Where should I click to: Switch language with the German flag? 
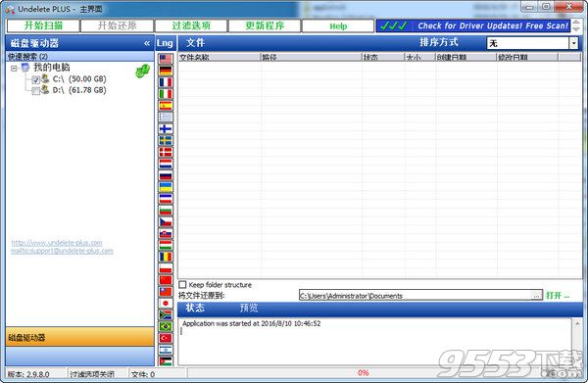(166, 71)
